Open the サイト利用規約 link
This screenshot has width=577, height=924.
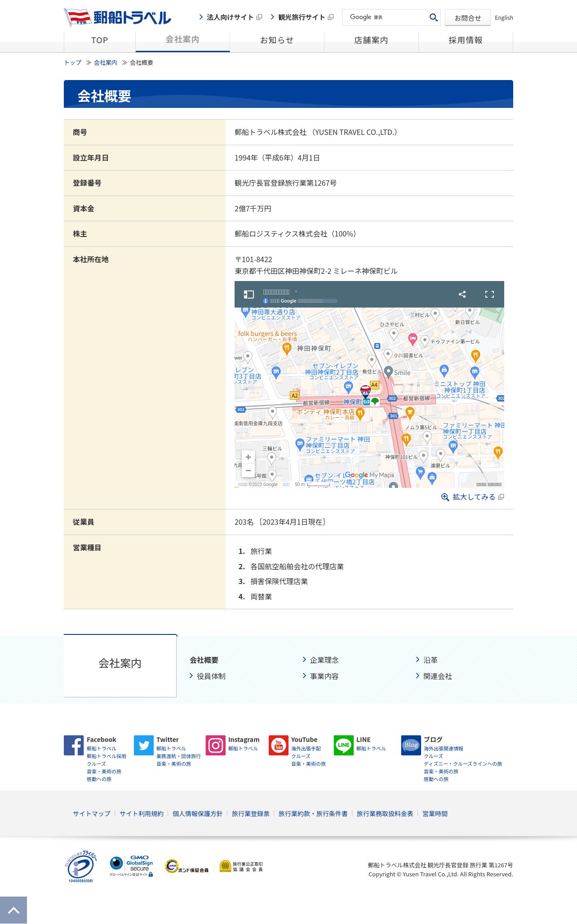click(x=142, y=814)
